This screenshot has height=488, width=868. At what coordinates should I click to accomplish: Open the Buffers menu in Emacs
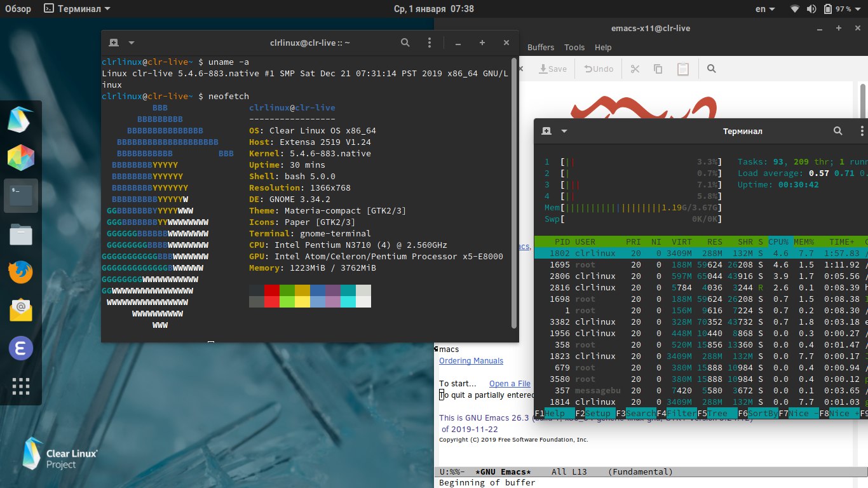[541, 47]
